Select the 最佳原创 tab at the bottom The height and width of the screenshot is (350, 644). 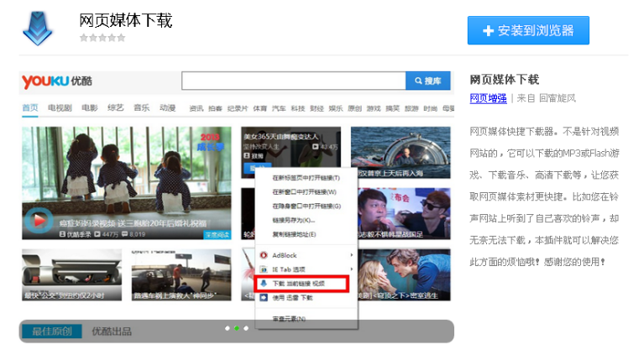[52, 331]
